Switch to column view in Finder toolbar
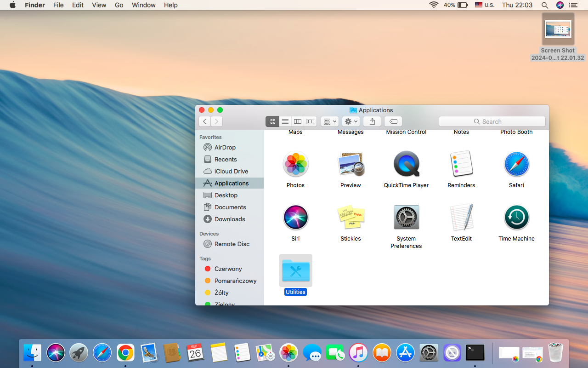Image resolution: width=588 pixels, height=368 pixels. pos(298,121)
